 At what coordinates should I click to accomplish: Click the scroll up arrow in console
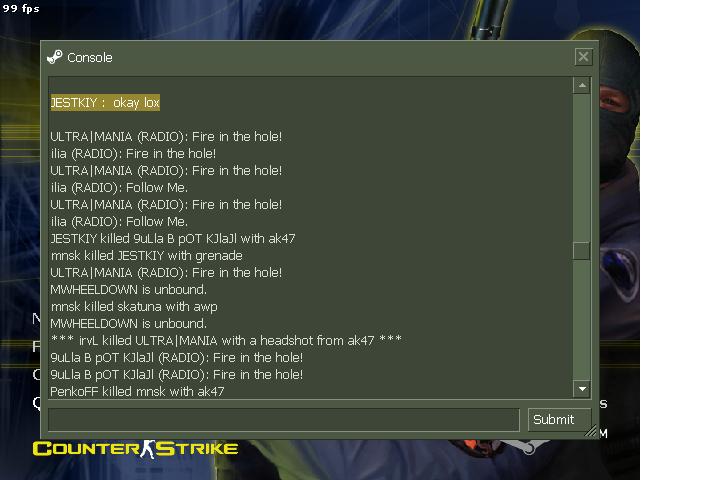click(x=582, y=85)
